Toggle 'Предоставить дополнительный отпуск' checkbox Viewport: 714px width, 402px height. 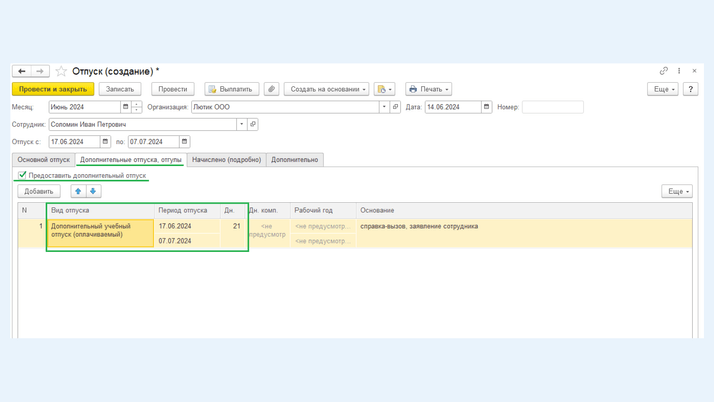pos(22,175)
